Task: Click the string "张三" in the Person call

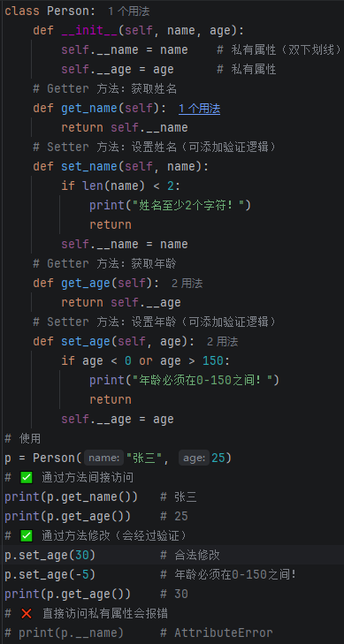Action: click(x=145, y=458)
